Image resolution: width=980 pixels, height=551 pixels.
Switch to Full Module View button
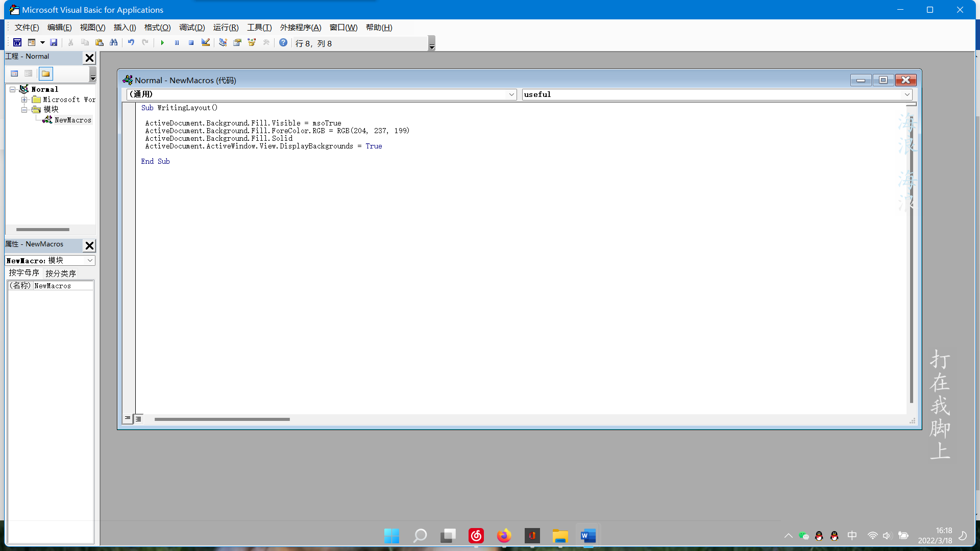pyautogui.click(x=138, y=419)
